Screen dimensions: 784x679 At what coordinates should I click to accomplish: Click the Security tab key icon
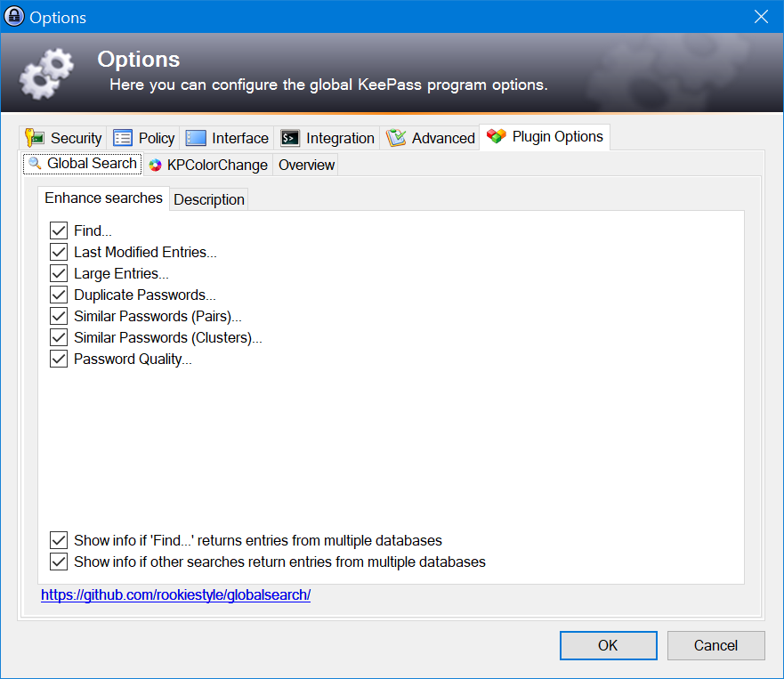(35, 138)
